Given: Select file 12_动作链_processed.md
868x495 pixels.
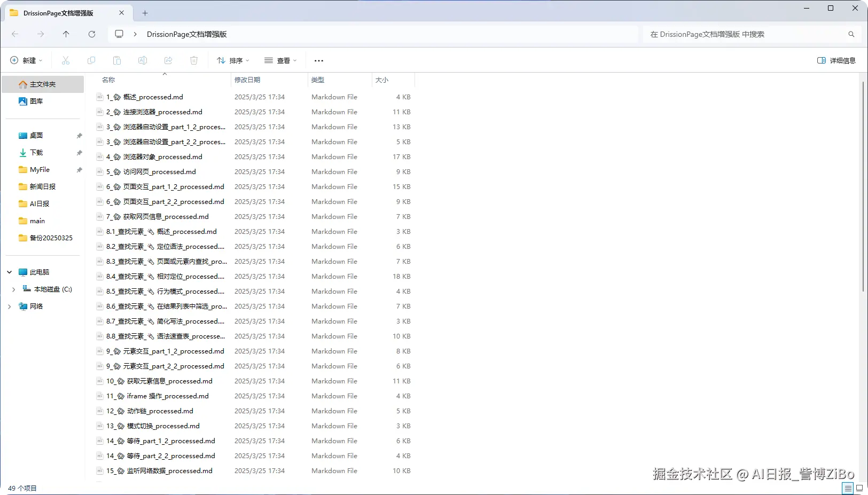Looking at the screenshot, I should coord(255,411).
